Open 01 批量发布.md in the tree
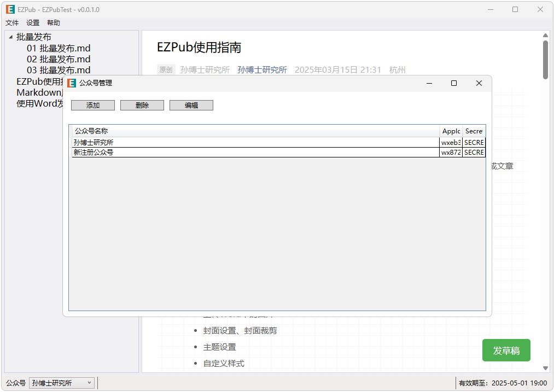Viewport: 554px width, 392px height. [59, 48]
